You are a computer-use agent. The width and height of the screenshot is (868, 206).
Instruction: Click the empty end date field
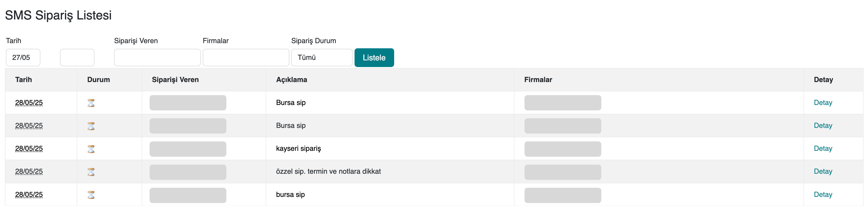77,57
